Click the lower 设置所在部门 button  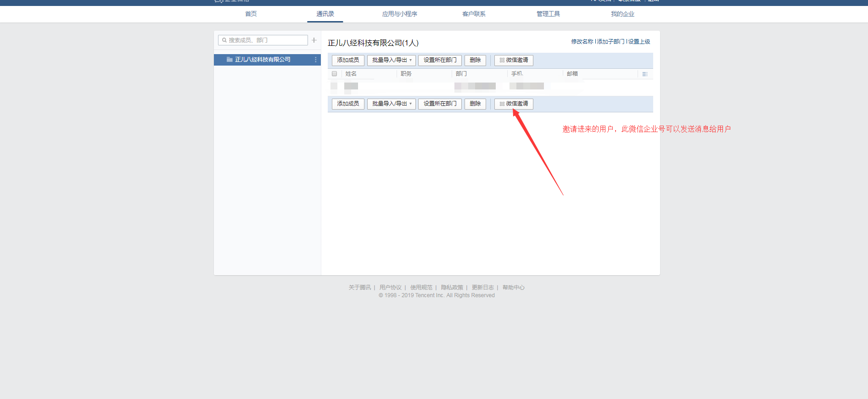click(440, 104)
